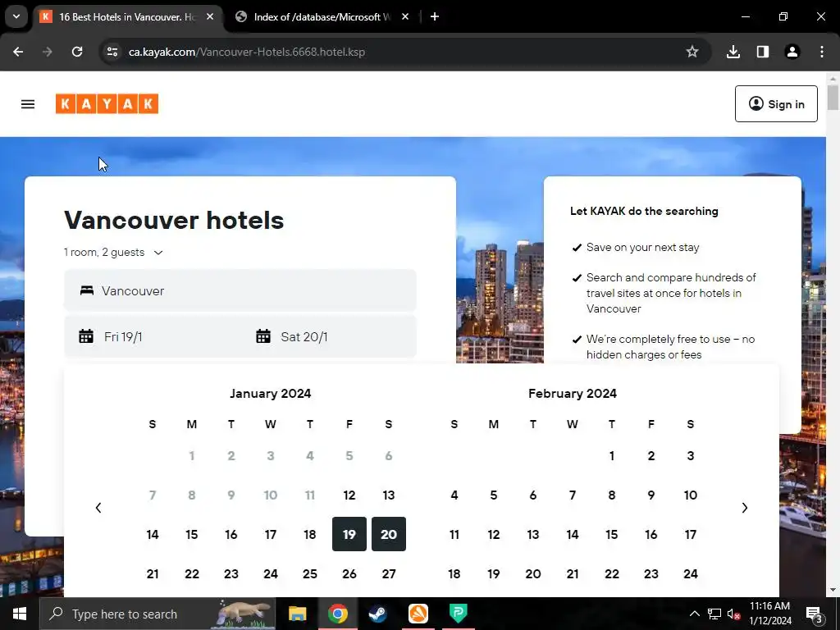The width and height of the screenshot is (840, 630).
Task: Select January 14 in calendar
Action: pyautogui.click(x=153, y=534)
